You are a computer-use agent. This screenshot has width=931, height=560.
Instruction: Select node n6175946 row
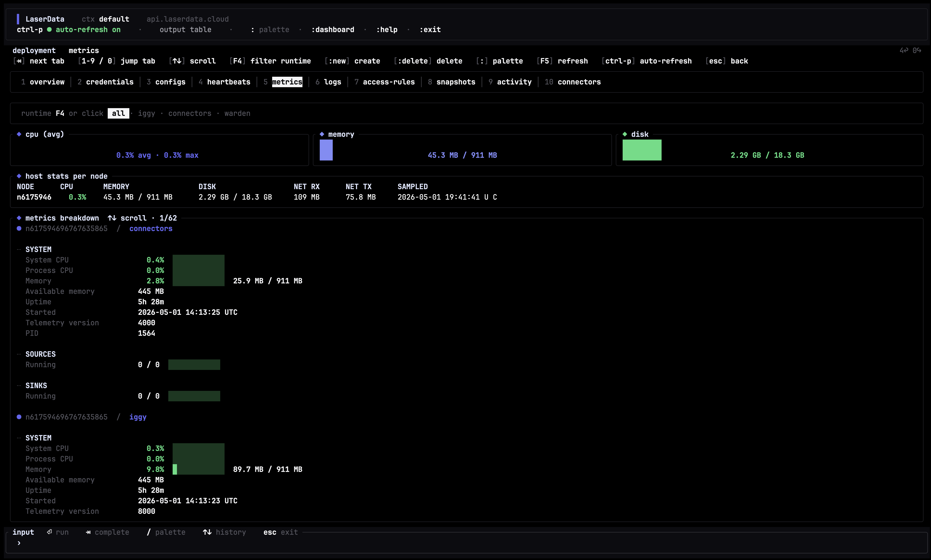coord(257,197)
